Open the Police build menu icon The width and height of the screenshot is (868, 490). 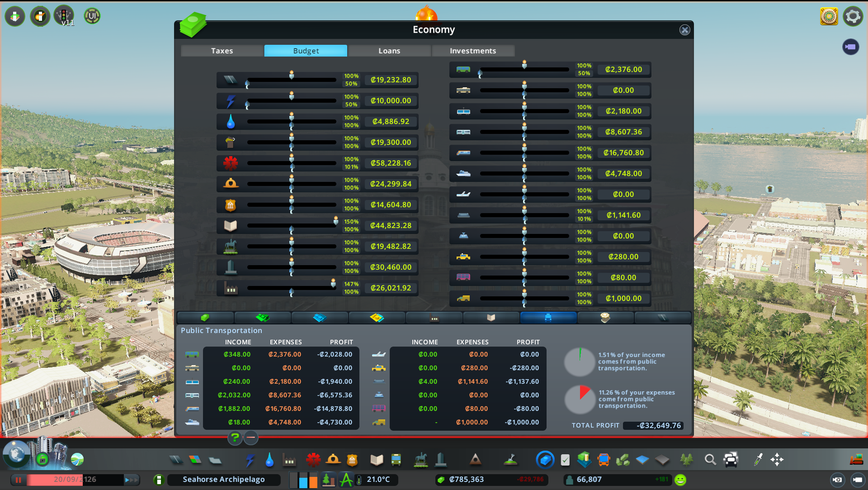(x=352, y=460)
